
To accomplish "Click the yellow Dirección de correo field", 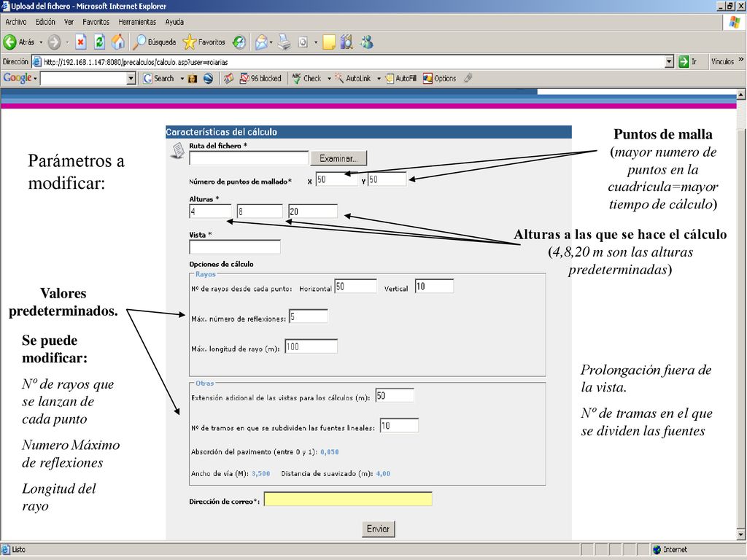I will click(348, 499).
